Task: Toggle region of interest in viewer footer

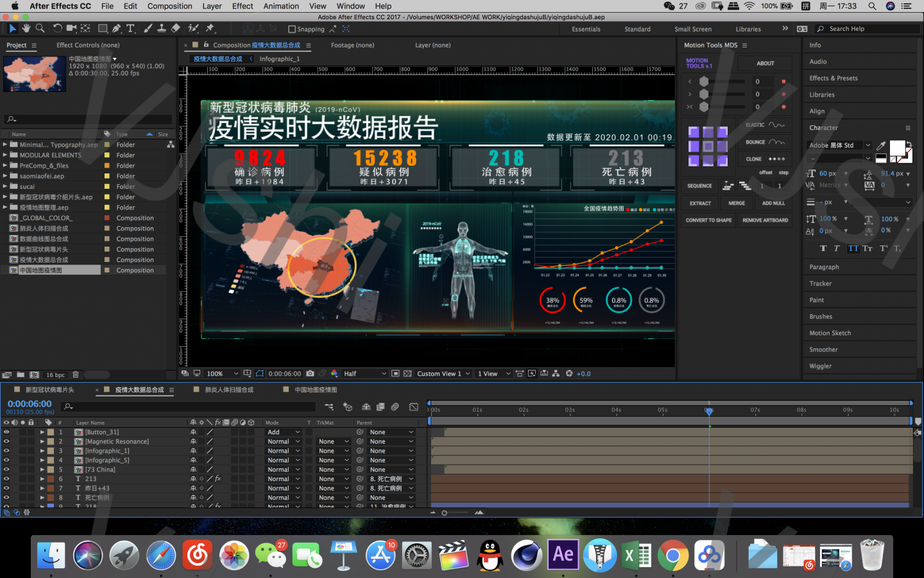Action: point(396,373)
